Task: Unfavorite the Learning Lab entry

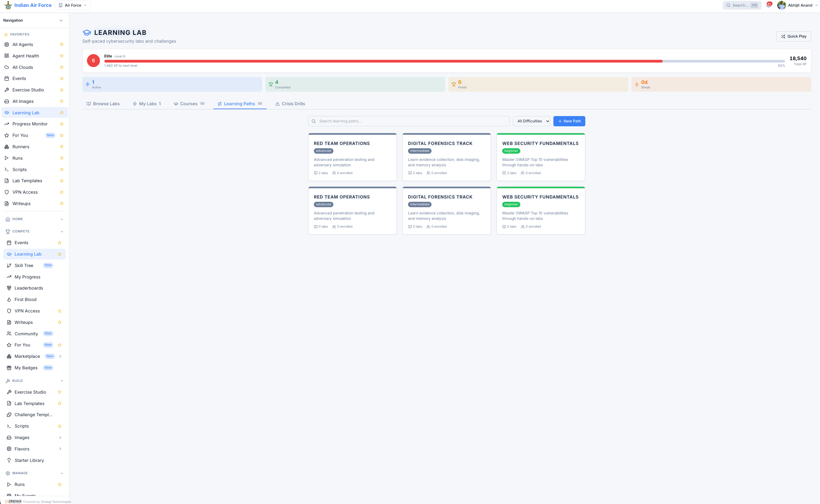Action: 62,113
